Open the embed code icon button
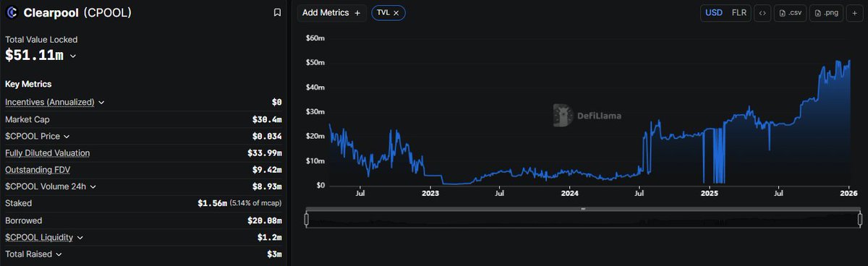Image resolution: width=868 pixels, height=266 pixels. [762, 12]
